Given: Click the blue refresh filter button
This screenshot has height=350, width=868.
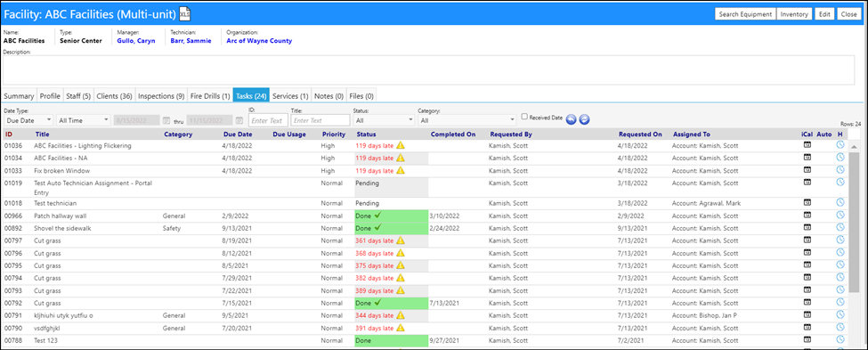Looking at the screenshot, I should coord(584,119).
